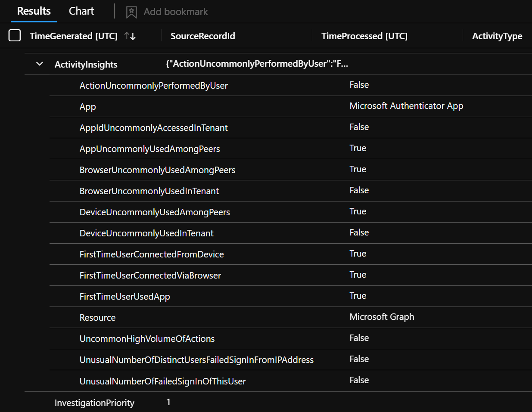The width and height of the screenshot is (532, 412).
Task: Click the ActivityType column header
Action: tap(497, 36)
